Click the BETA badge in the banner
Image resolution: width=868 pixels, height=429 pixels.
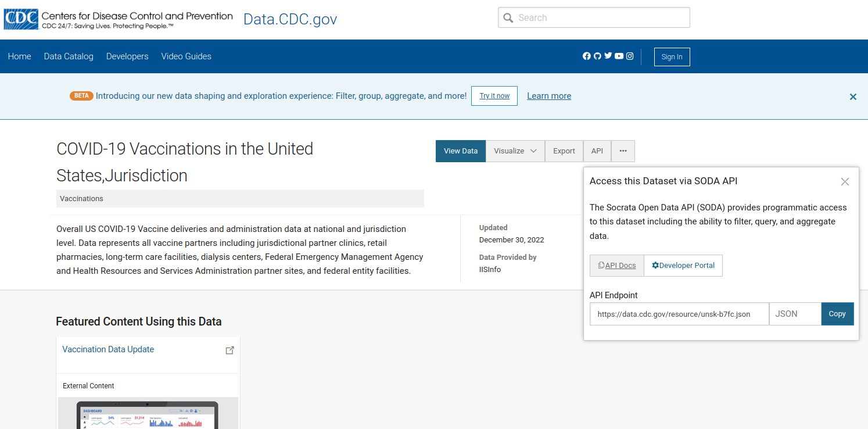pos(81,96)
